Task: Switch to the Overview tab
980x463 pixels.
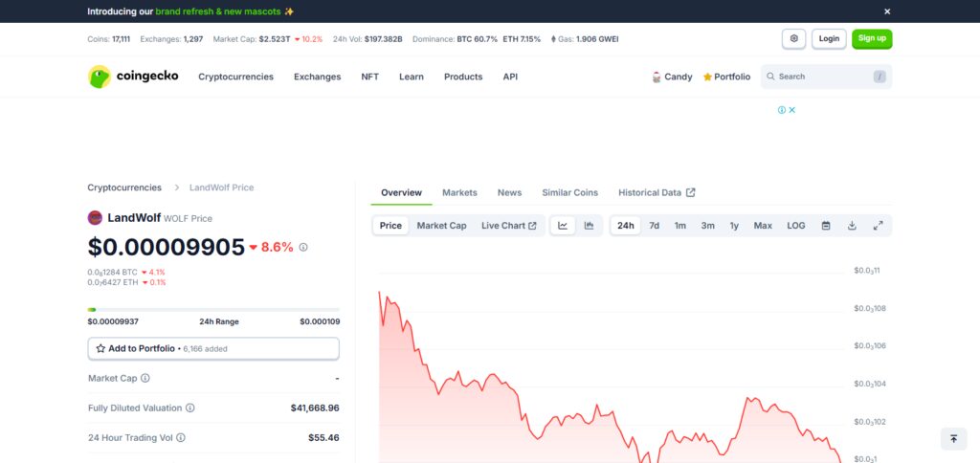Action: click(x=401, y=192)
